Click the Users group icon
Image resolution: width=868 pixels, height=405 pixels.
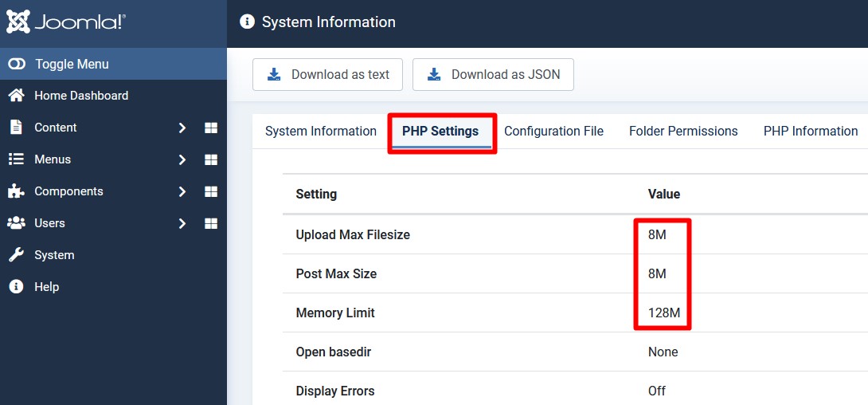click(x=17, y=223)
